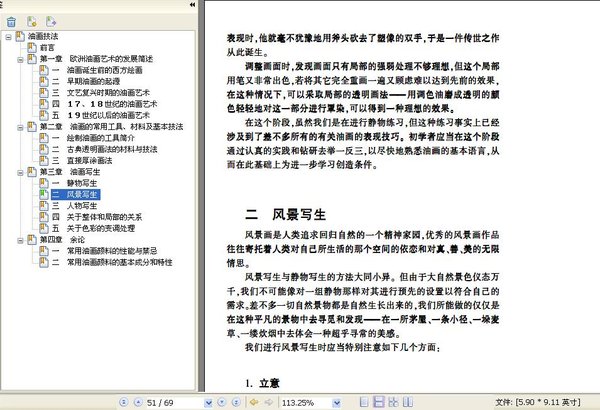Viewport: 600px width, 410px height.
Task: Click the green bookmark icon beside 风景写生
Action: click(x=44, y=194)
